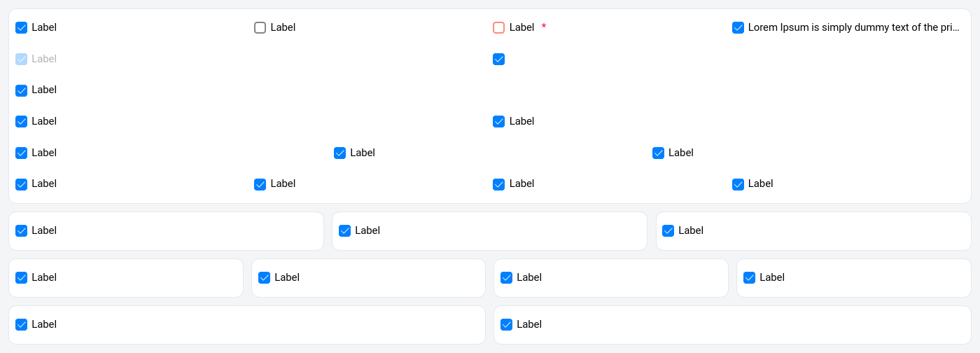980x353 pixels.
Task: Uncheck the checkbox alone on its row below the disabled one
Action: click(x=22, y=90)
